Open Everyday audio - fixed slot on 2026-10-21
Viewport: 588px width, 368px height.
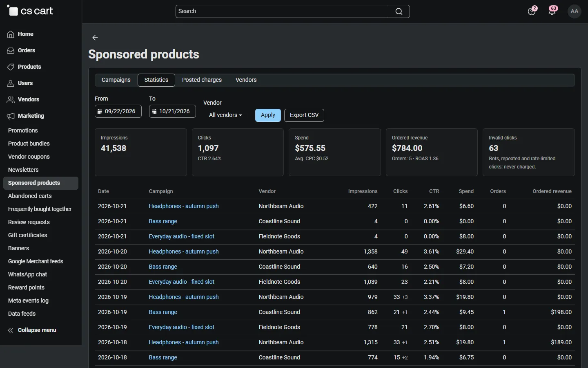pyautogui.click(x=181, y=236)
